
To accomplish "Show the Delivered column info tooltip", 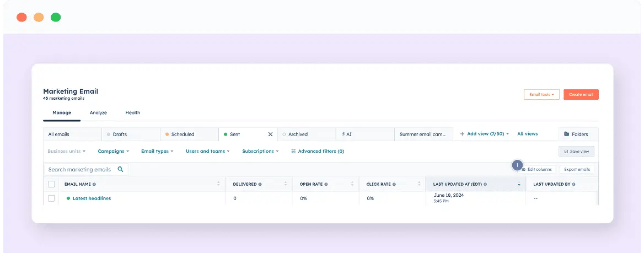I will (260, 185).
